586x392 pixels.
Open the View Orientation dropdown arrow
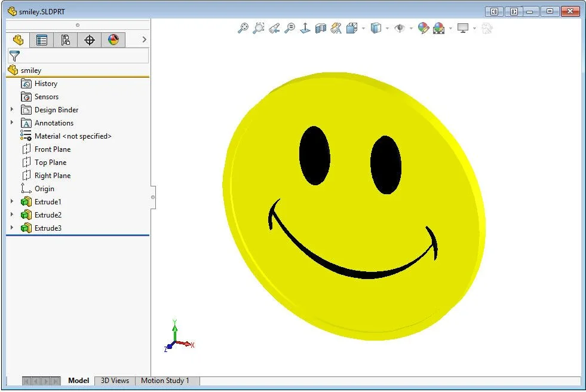(x=363, y=28)
